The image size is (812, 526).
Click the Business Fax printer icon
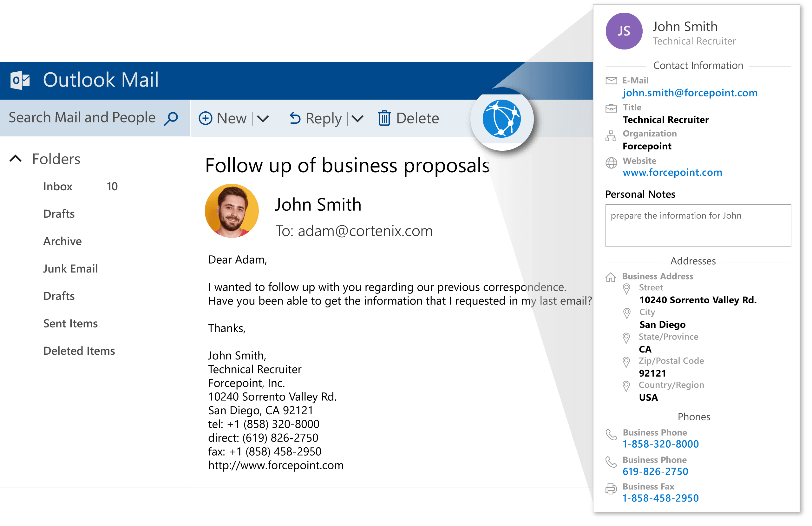612,489
